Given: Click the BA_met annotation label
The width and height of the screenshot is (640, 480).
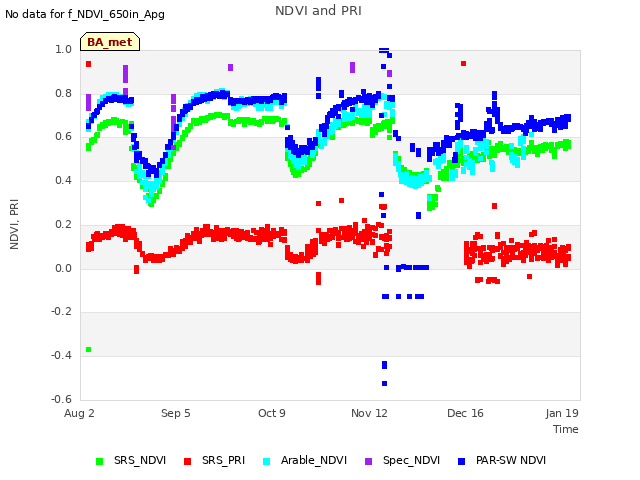Looking at the screenshot, I should (x=110, y=42).
